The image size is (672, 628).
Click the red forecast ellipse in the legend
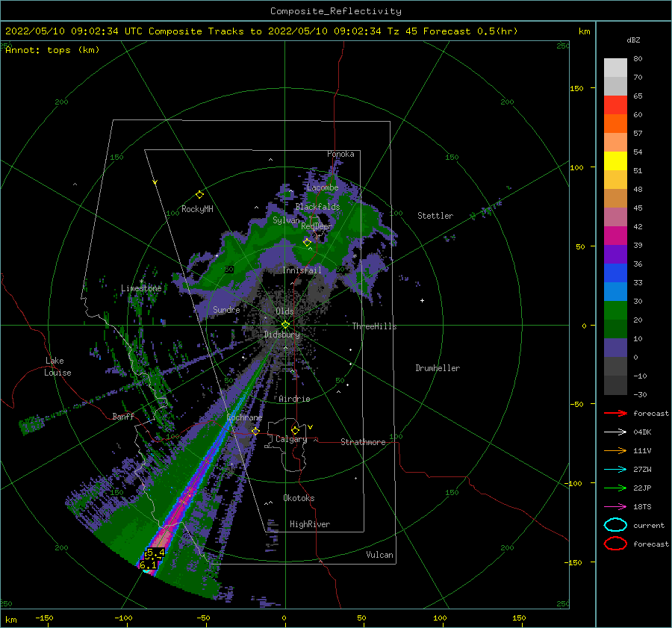615,544
